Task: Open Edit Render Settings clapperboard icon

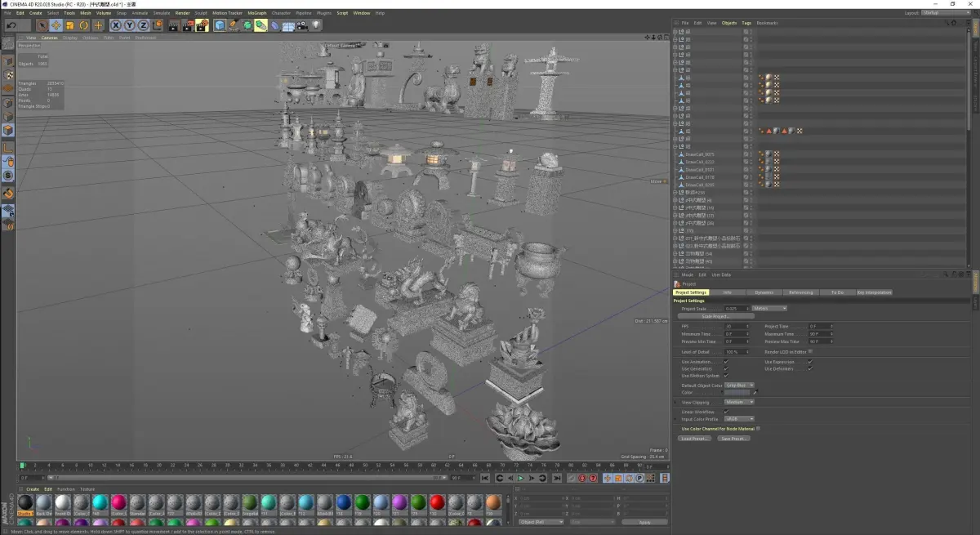Action: (201, 25)
